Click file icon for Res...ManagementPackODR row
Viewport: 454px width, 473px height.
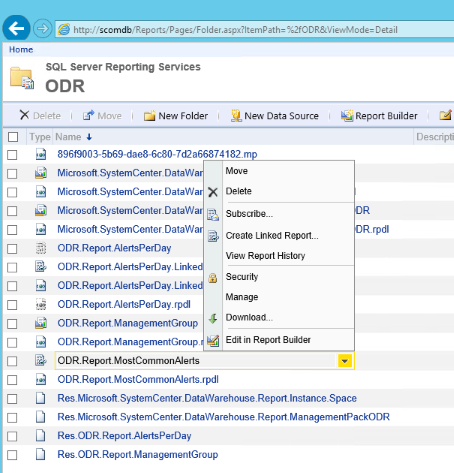pos(41,417)
